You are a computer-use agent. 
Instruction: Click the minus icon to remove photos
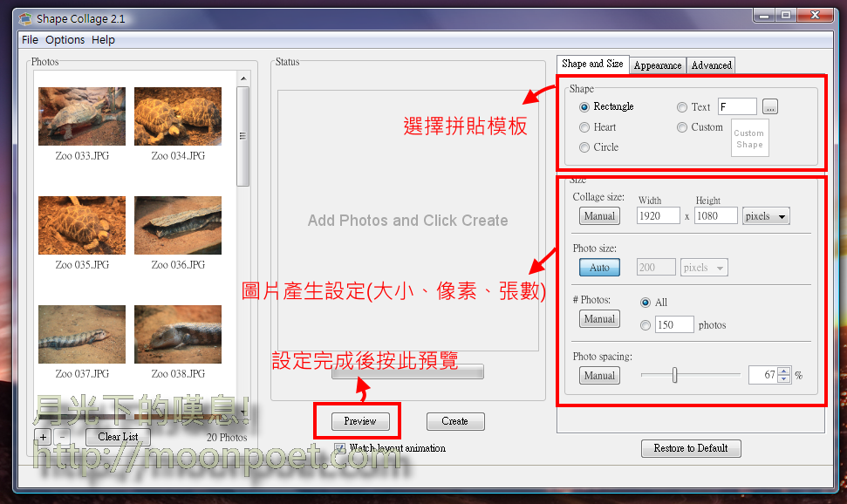[63, 437]
